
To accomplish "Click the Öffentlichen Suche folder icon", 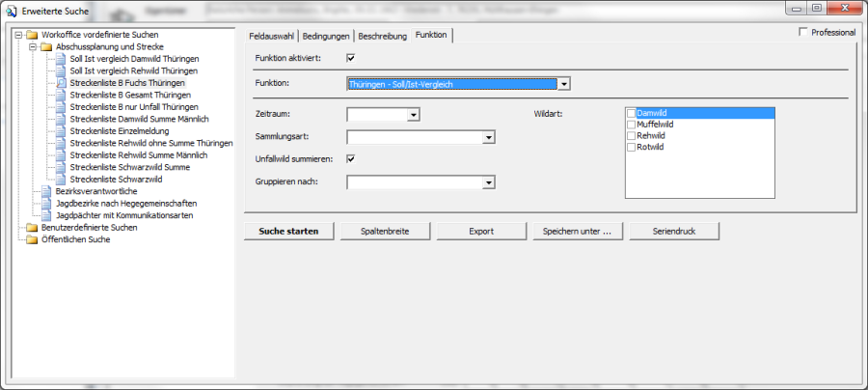I will 32,239.
